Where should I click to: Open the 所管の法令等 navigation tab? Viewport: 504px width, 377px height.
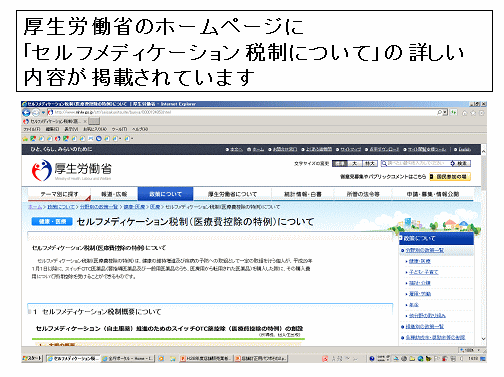(x=363, y=194)
